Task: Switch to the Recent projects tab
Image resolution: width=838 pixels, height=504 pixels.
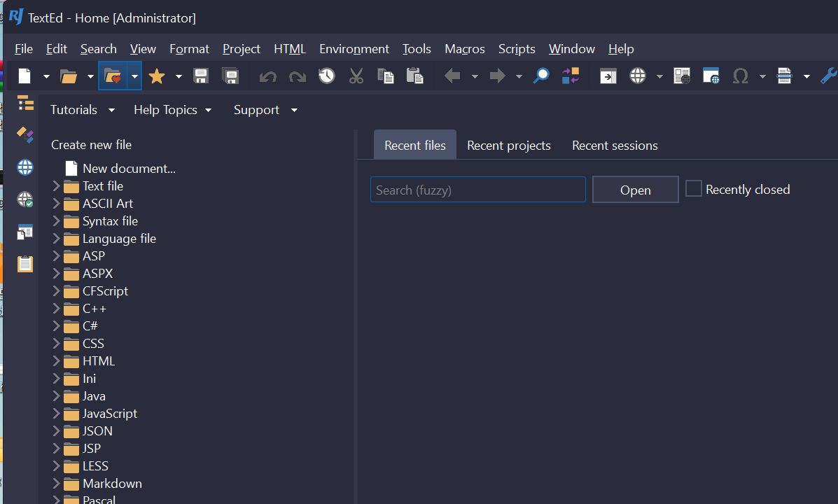Action: pos(509,146)
